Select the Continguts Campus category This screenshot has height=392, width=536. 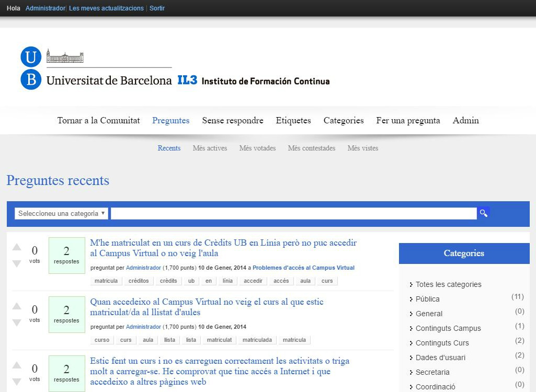point(448,328)
